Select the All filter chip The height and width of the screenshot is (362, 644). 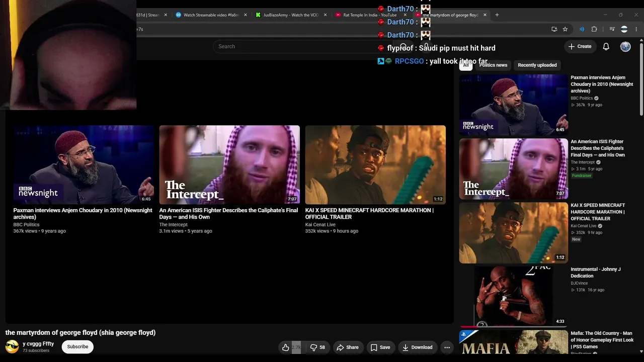465,65
